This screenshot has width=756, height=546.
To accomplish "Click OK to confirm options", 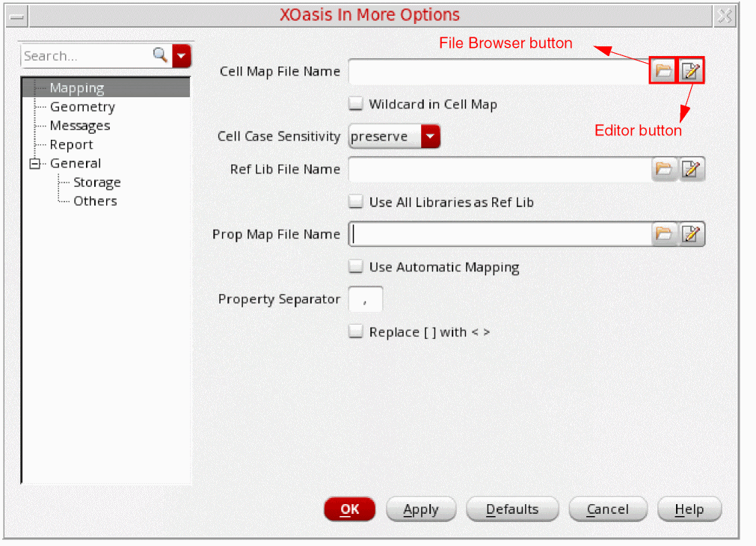I will point(349,509).
